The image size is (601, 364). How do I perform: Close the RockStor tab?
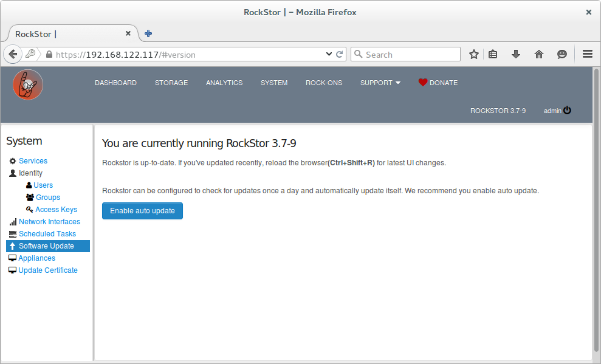tap(128, 33)
